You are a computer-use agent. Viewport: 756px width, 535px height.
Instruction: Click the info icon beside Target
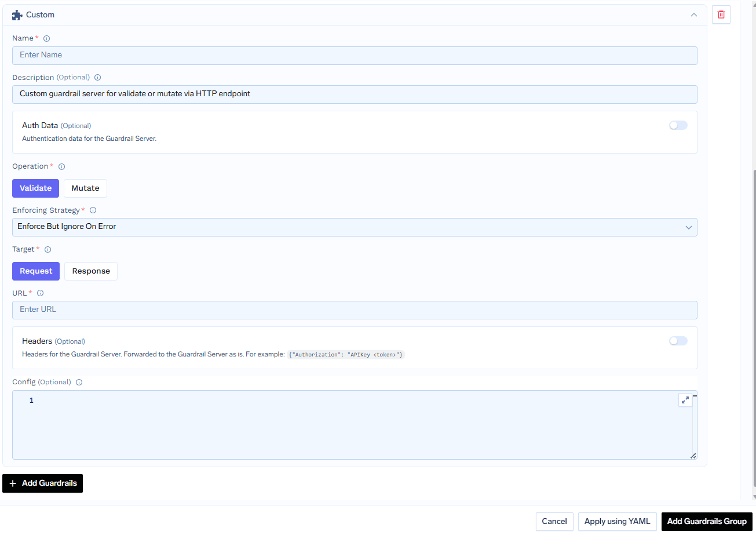tap(48, 250)
